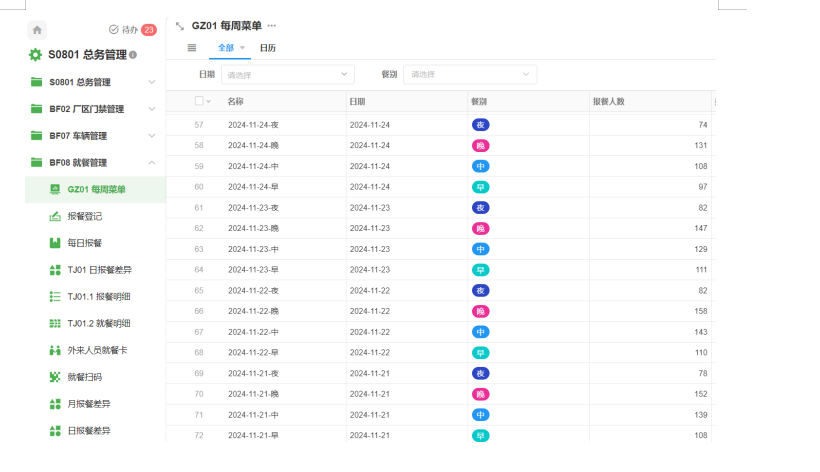Open 报餐登记 in the sidebar
This screenshot has width=820, height=472.
[84, 216]
